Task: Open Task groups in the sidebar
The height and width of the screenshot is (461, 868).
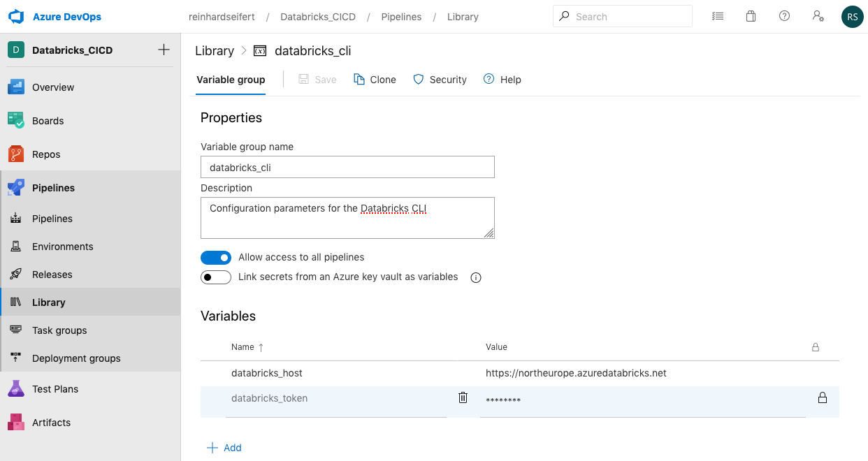Action: click(90, 330)
